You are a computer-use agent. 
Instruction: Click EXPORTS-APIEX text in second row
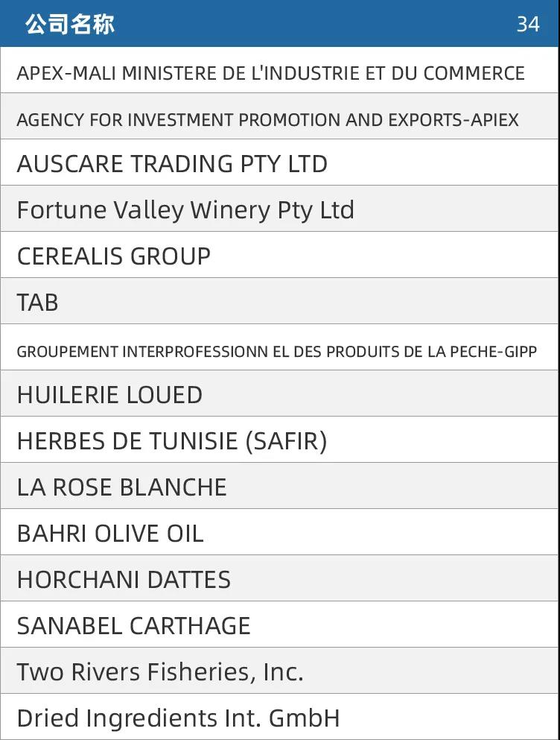point(454,120)
